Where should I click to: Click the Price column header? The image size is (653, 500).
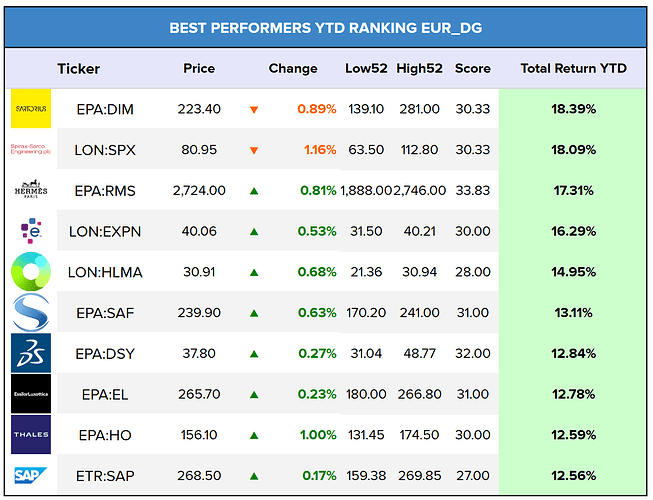[199, 68]
